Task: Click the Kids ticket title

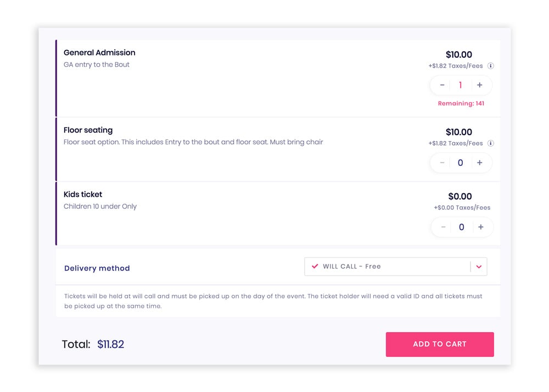Action: (83, 194)
